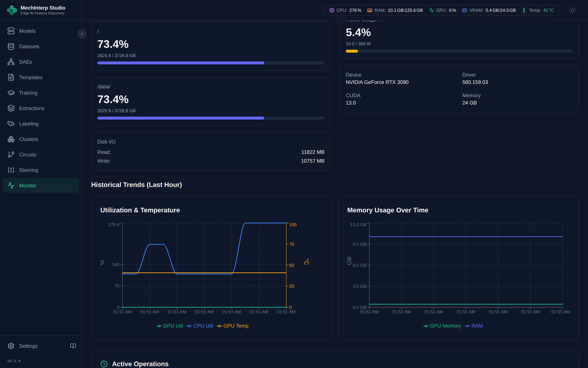Viewport: 588px width, 368px height.
Task: Click the VRAM drive icon in status bar
Action: pyautogui.click(x=464, y=10)
